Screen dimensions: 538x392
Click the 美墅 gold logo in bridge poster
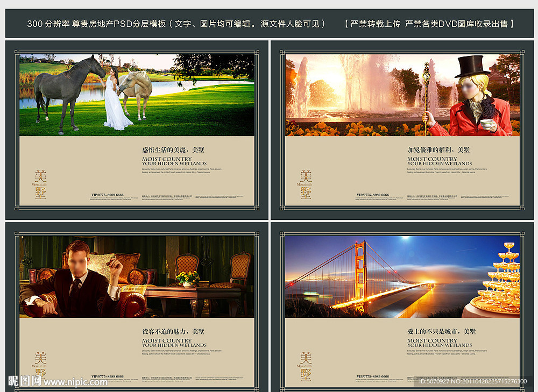coord(306,366)
